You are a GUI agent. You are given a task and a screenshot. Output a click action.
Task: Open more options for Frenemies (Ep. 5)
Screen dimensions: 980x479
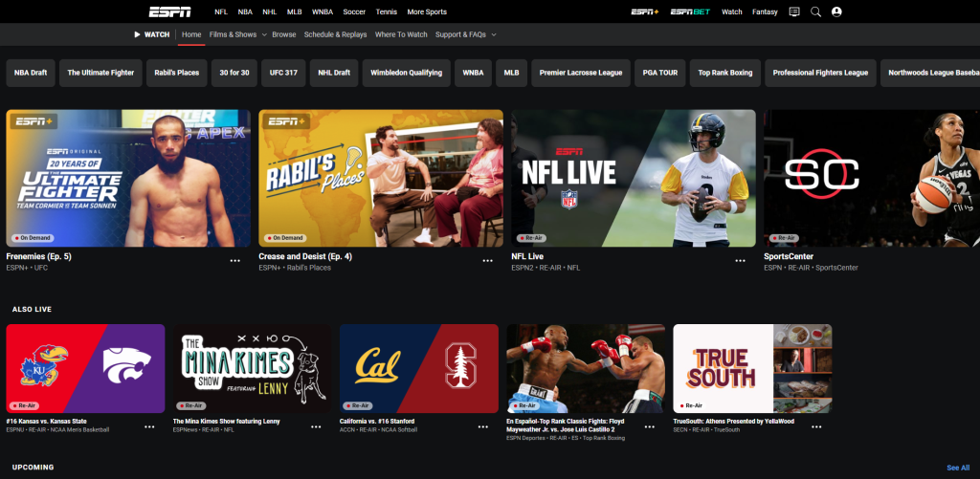click(x=235, y=261)
